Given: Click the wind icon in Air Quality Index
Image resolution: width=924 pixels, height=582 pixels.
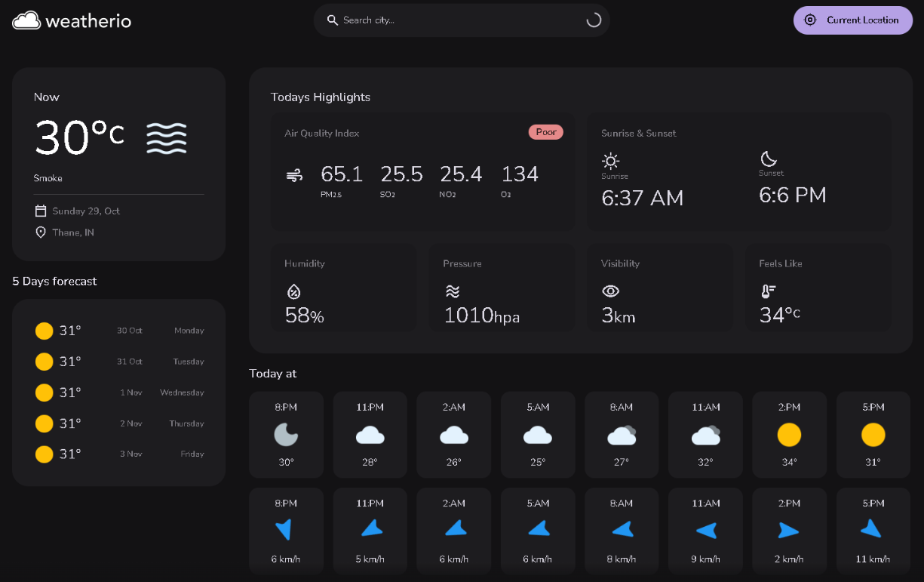Looking at the screenshot, I should [294, 176].
